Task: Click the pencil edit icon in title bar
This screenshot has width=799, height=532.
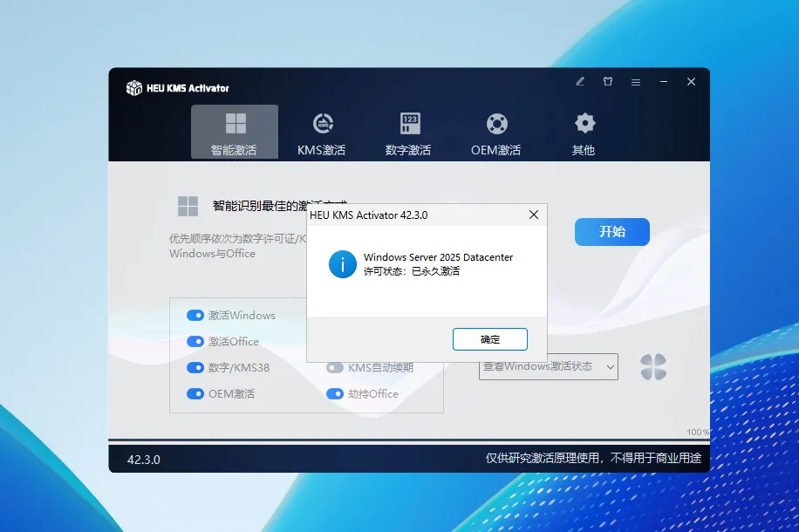Action: [x=581, y=82]
